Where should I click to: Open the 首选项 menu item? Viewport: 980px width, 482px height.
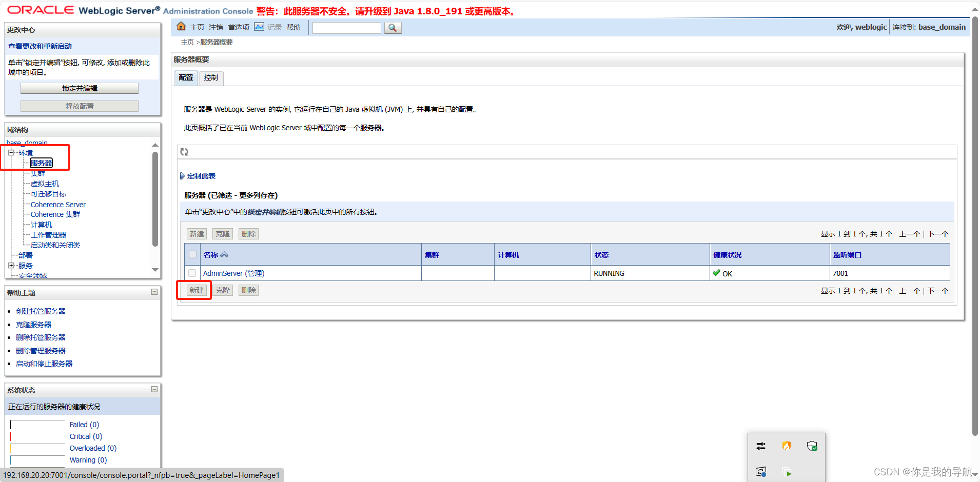[x=238, y=27]
